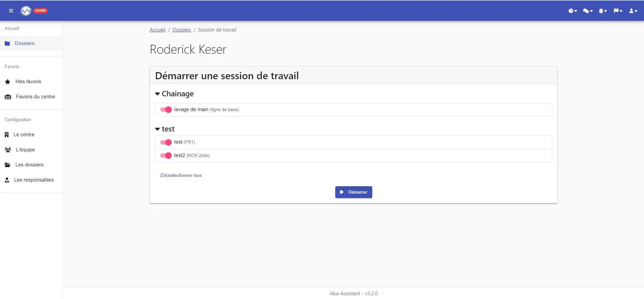644x299 pixels.
Task: Open Favoris du centre item
Action: [x=31, y=97]
